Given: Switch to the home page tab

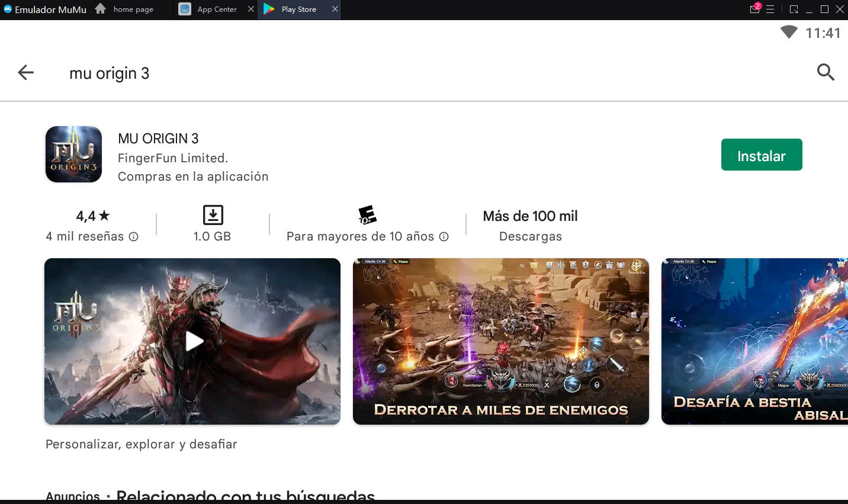Looking at the screenshot, I should (x=133, y=9).
